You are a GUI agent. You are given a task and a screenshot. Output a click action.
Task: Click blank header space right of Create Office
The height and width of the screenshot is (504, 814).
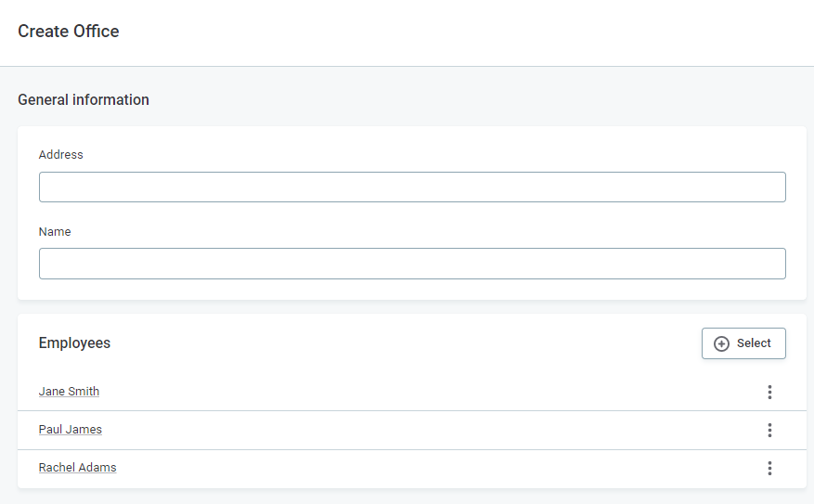464,32
